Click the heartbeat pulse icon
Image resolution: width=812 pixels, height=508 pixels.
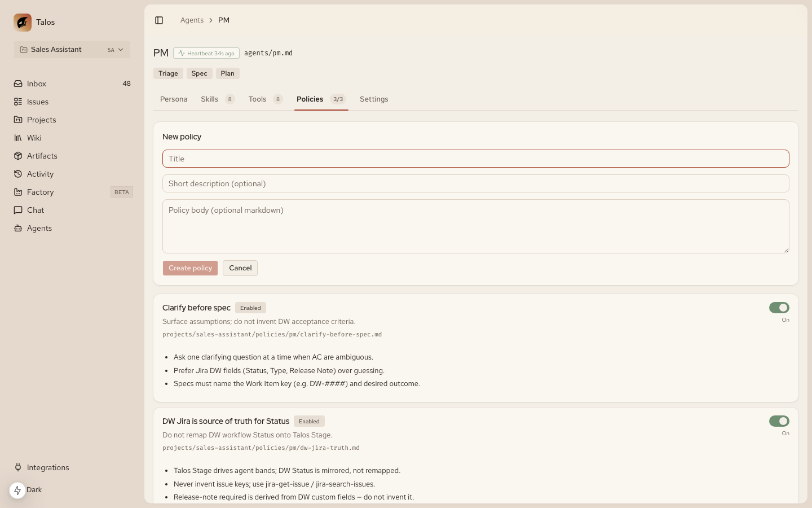[182, 53]
